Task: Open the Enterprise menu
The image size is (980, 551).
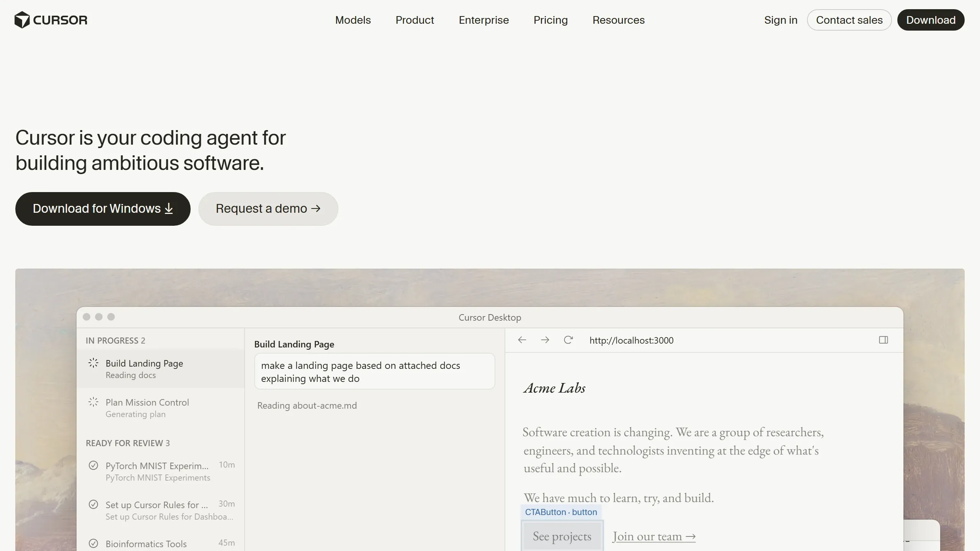Action: (484, 20)
